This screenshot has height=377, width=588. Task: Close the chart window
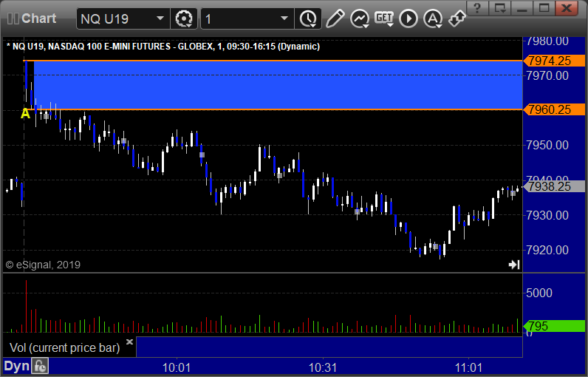[x=567, y=8]
